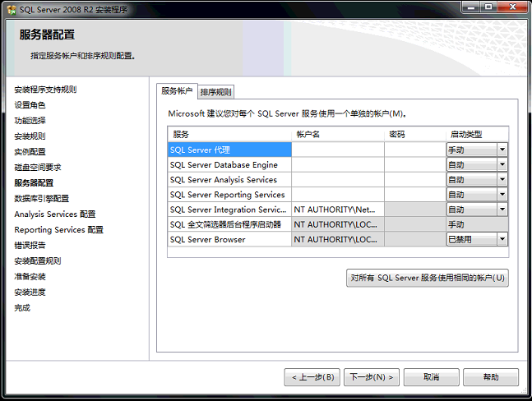Expand startup type for SQL Server Reporting Services

pos(502,195)
